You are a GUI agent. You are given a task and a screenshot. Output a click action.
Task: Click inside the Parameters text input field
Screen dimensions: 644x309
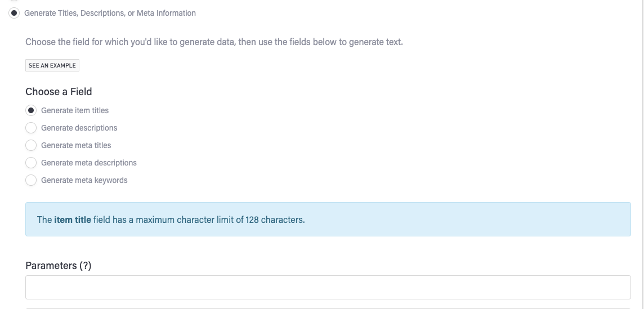tap(328, 287)
